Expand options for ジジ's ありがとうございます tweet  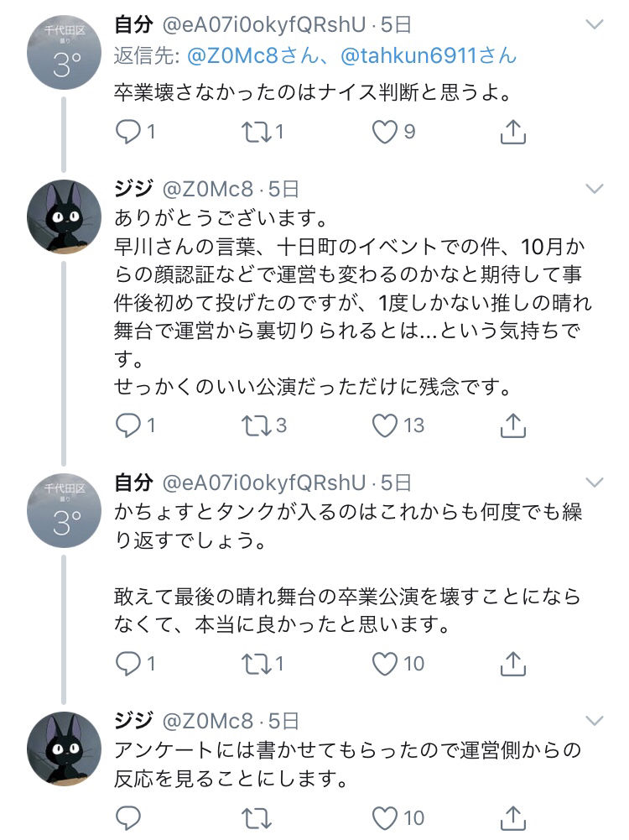(x=594, y=188)
